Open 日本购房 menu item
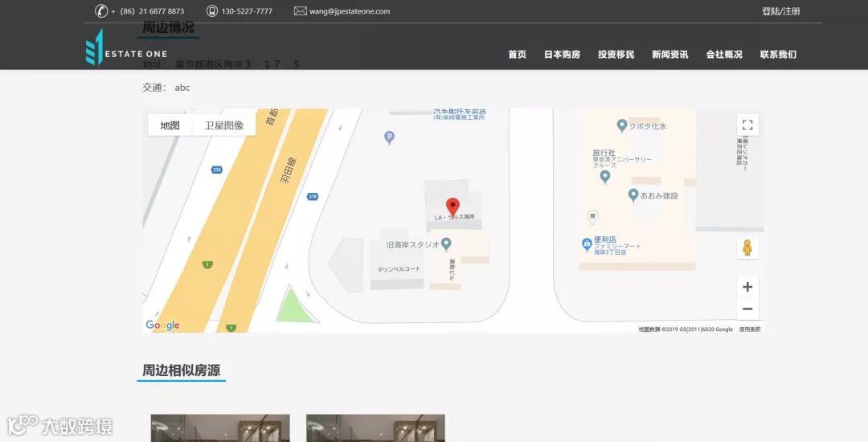868x442 pixels. pos(562,54)
